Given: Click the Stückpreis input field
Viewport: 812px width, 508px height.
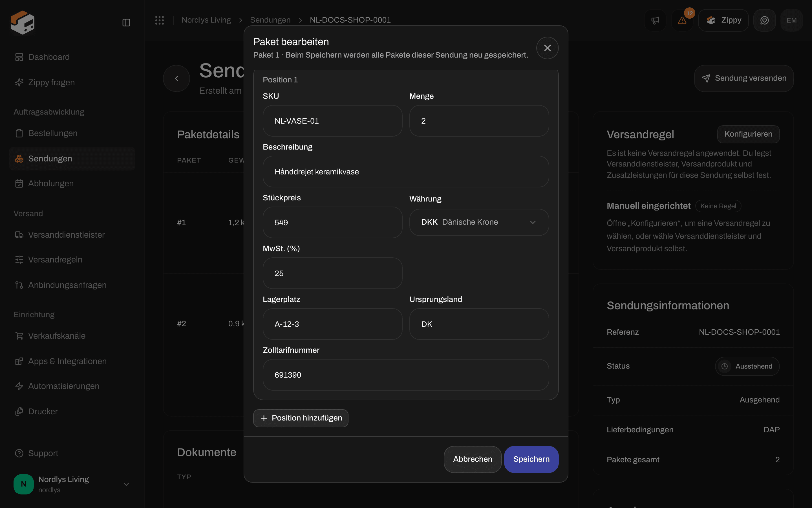Looking at the screenshot, I should pos(332,222).
